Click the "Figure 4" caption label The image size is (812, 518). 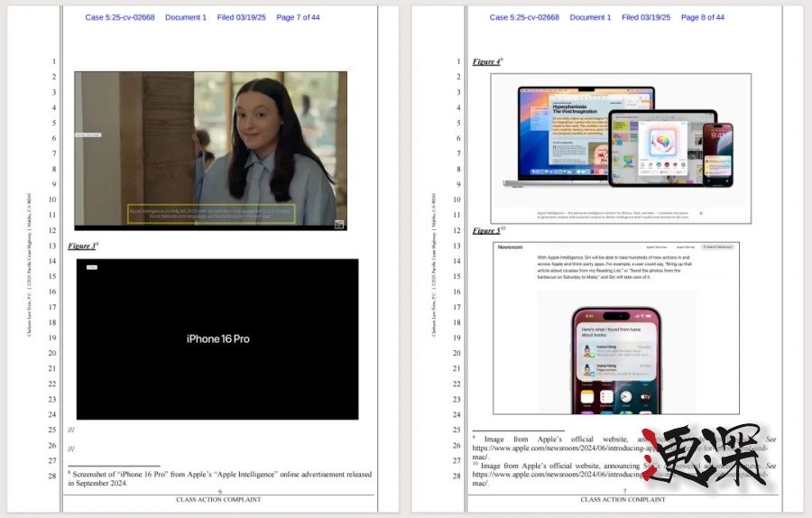[x=485, y=61]
